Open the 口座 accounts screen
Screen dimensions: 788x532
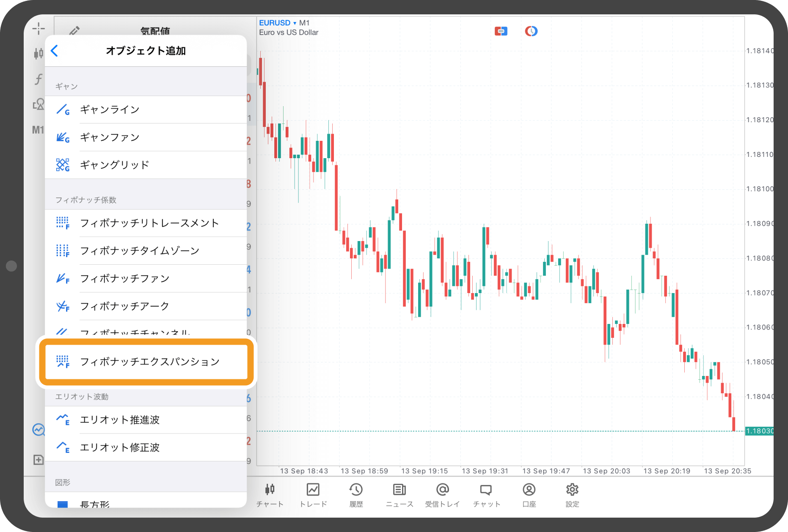(x=529, y=495)
